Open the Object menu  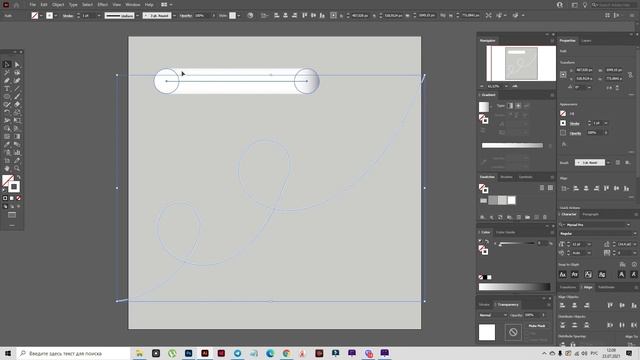(58, 4)
